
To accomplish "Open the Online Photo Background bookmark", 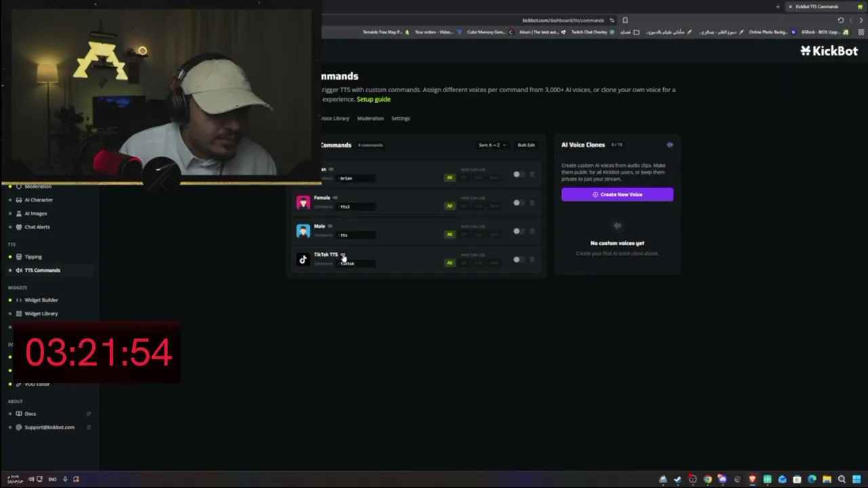I will (772, 32).
